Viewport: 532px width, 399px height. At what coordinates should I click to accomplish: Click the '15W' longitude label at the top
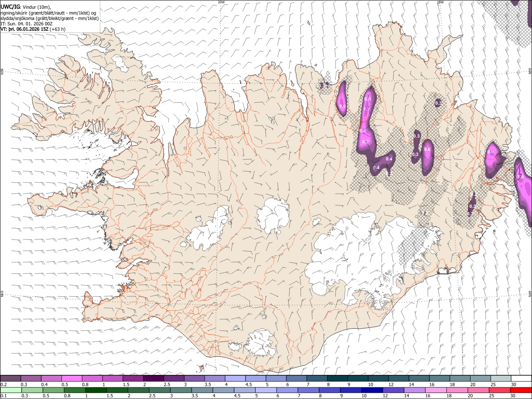[440, 2]
